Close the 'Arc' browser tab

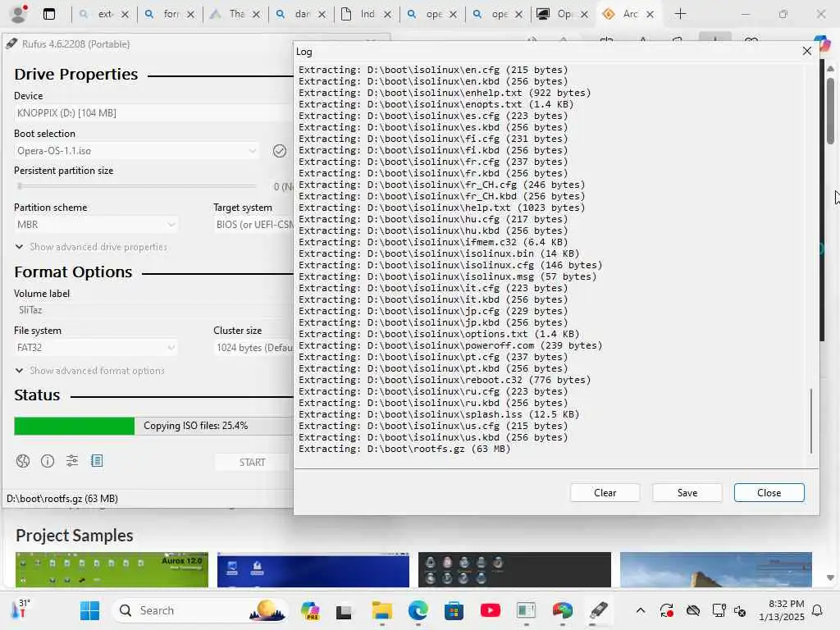650,15
